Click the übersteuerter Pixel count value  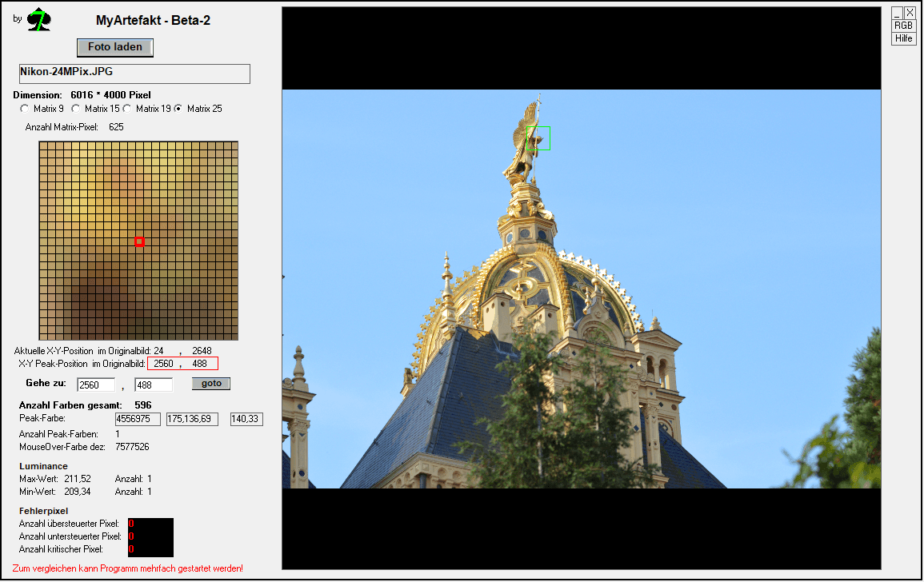(131, 524)
